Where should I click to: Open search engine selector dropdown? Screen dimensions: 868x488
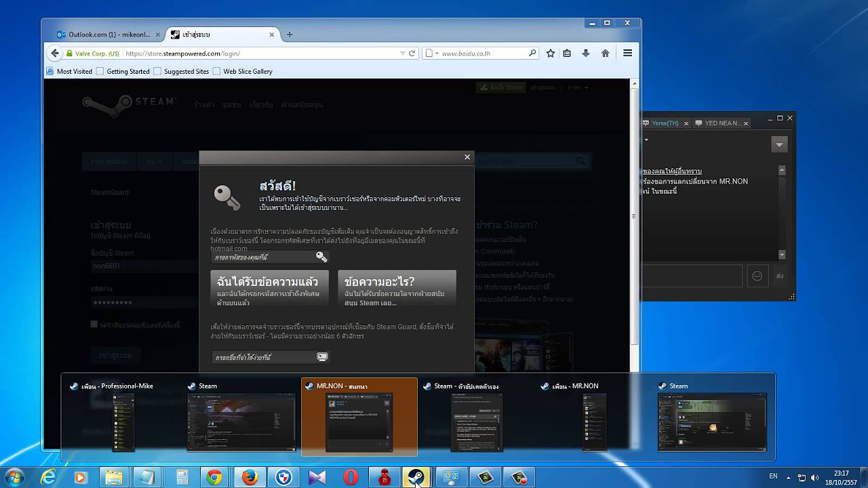pos(432,54)
